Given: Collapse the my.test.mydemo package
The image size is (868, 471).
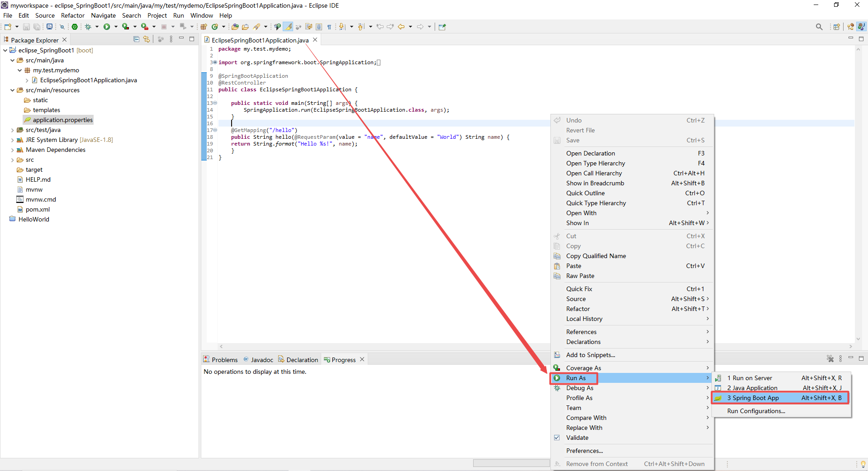Looking at the screenshot, I should [19, 70].
